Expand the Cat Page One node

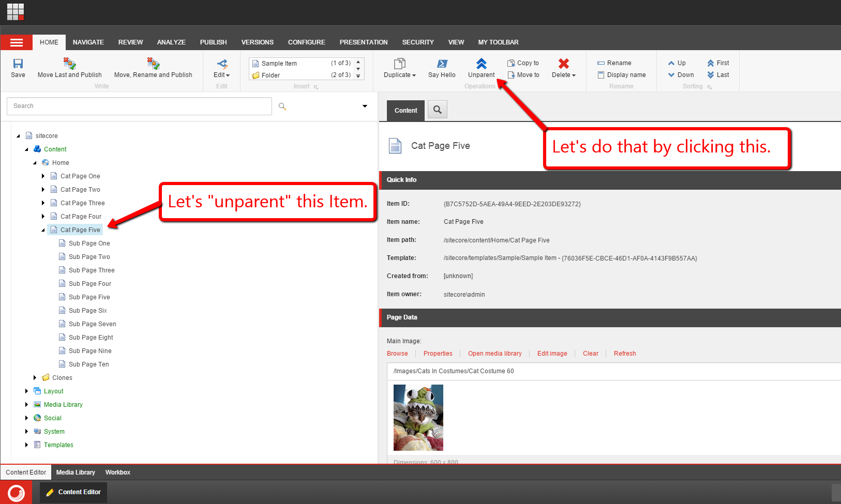[x=43, y=176]
